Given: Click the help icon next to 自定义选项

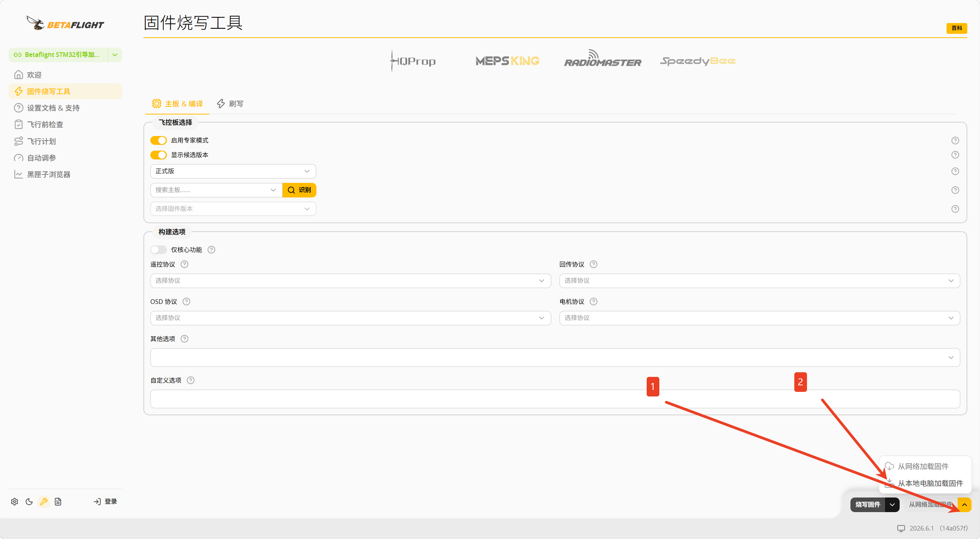Looking at the screenshot, I should point(191,380).
